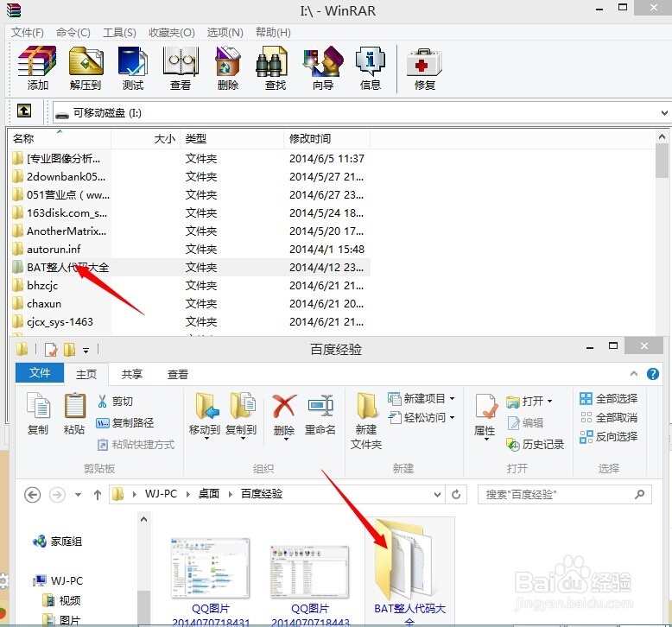Open the Help (帮助) menu in WinRAR

(273, 33)
